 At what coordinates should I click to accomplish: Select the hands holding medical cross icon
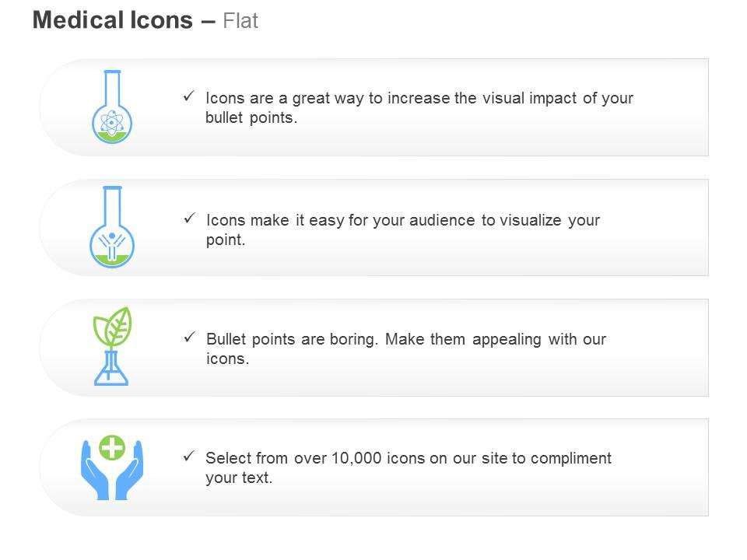pyautogui.click(x=112, y=467)
